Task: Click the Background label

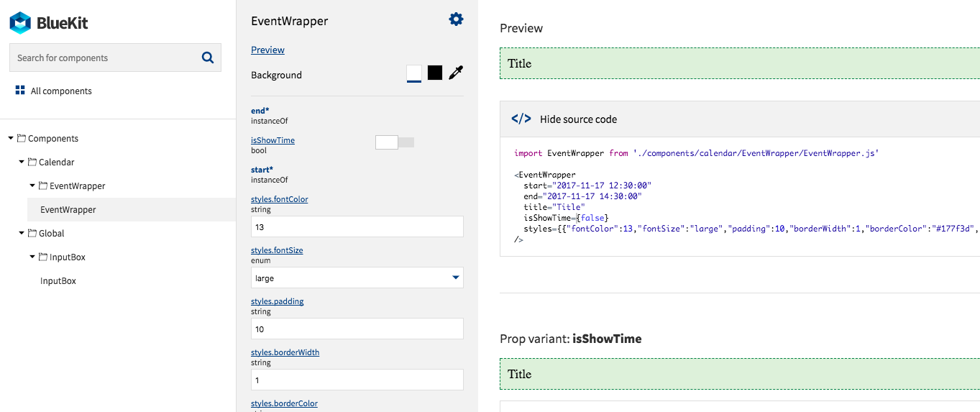Action: tap(276, 75)
